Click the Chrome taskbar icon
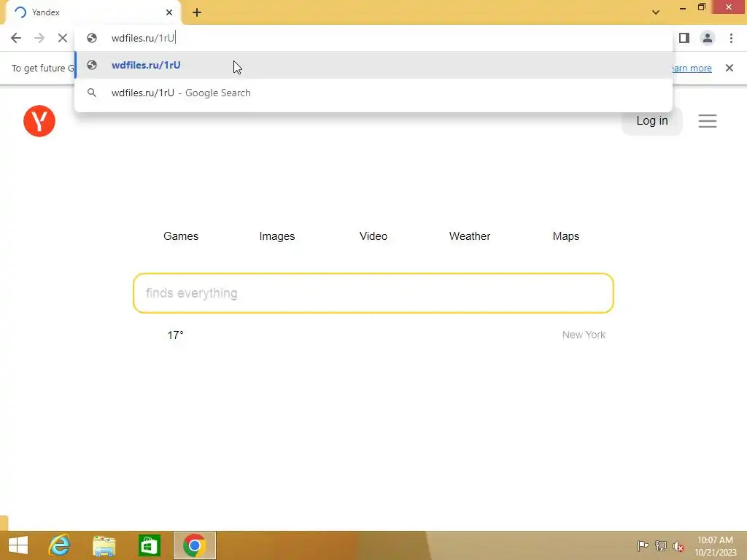 (194, 545)
